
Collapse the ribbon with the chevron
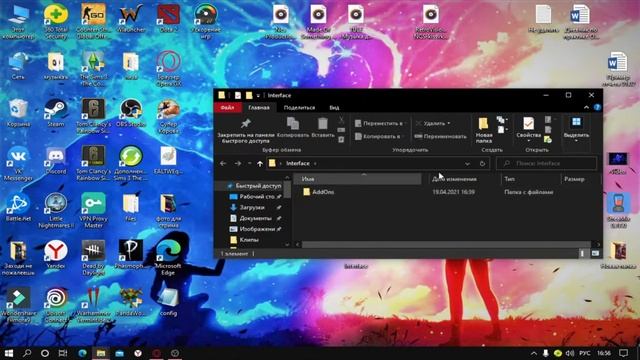coord(587,107)
